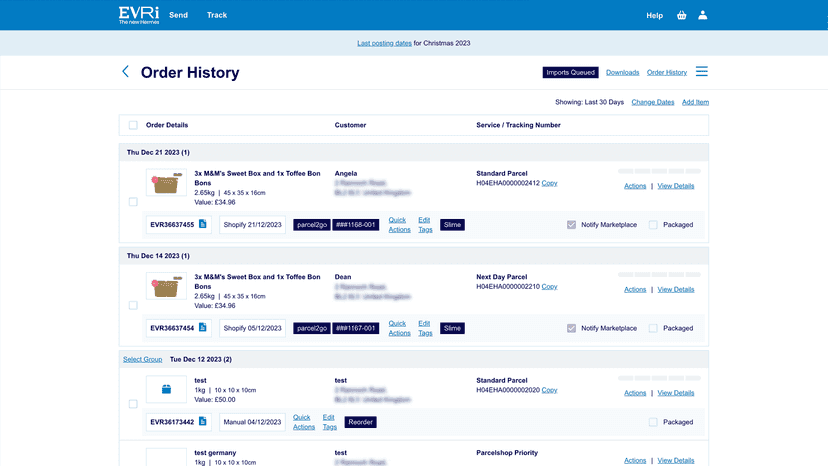Toggle Notify Marketplace for Angela's order

571,225
